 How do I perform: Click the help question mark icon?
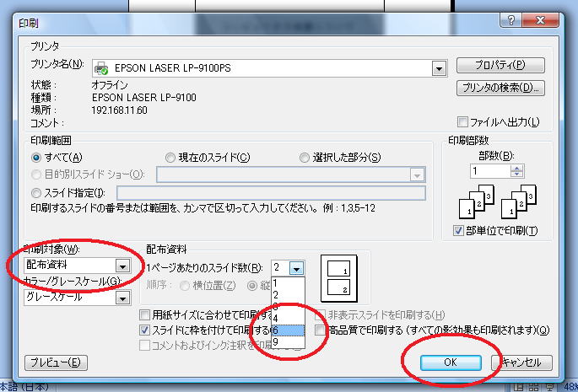(x=510, y=20)
